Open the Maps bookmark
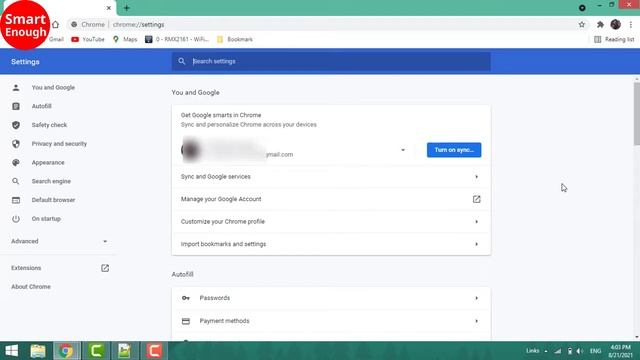This screenshot has height=360, width=640. pyautogui.click(x=125, y=39)
